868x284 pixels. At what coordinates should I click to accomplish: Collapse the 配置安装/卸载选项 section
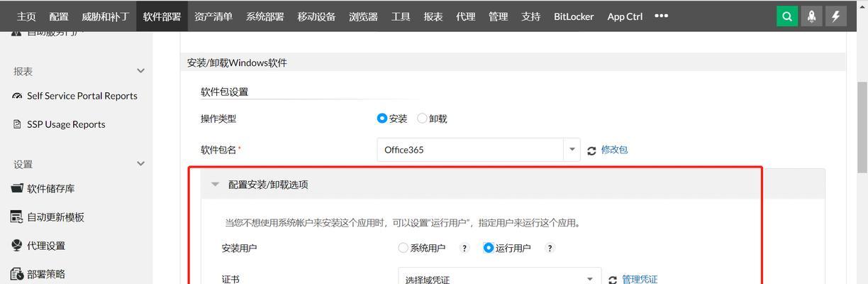coord(216,185)
